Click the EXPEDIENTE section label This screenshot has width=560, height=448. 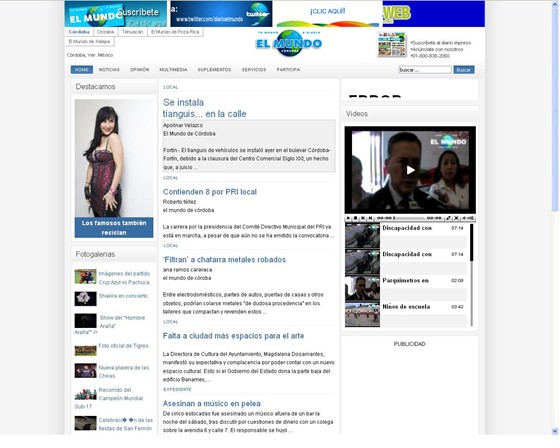pos(178,389)
